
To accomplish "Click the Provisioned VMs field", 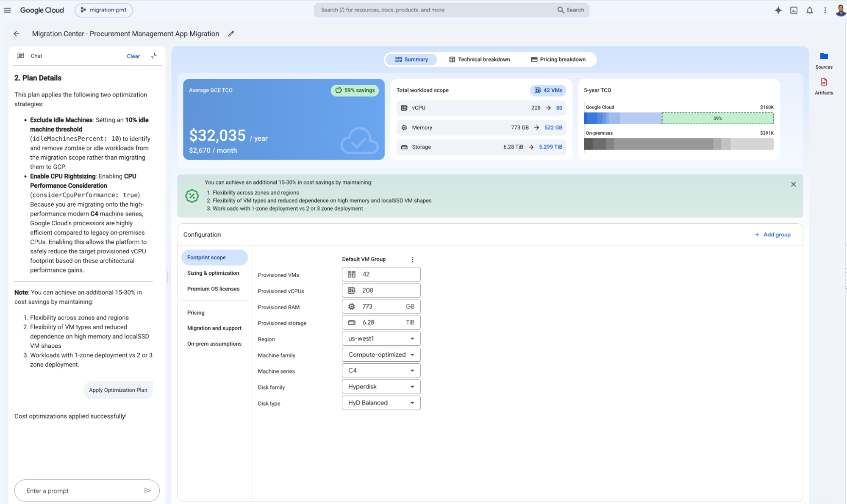I will (x=381, y=274).
